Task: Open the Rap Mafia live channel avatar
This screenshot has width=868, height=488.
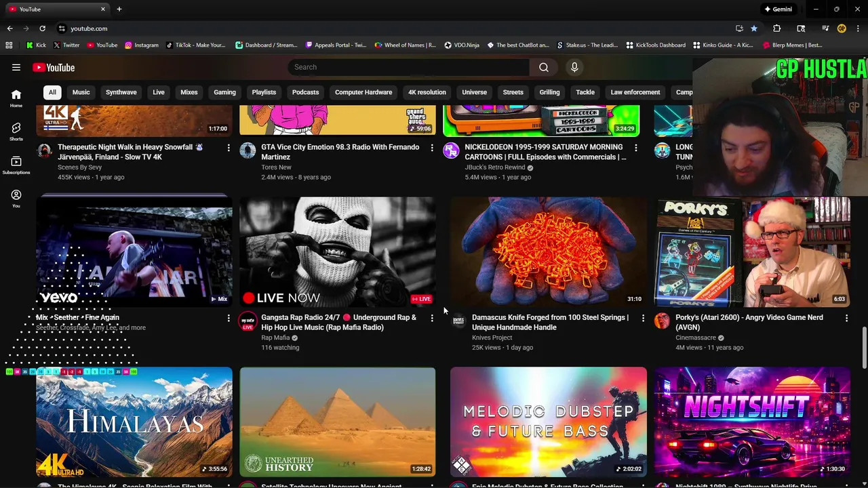Action: tap(248, 321)
